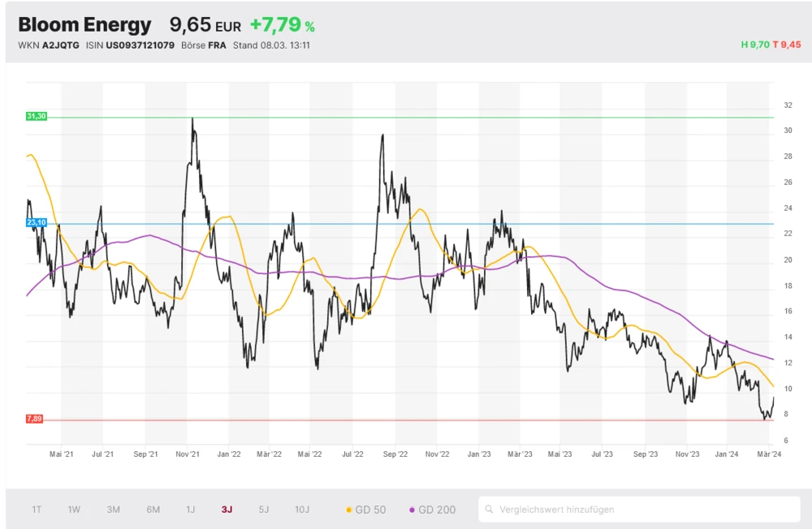Show the 6M chart range

click(153, 510)
